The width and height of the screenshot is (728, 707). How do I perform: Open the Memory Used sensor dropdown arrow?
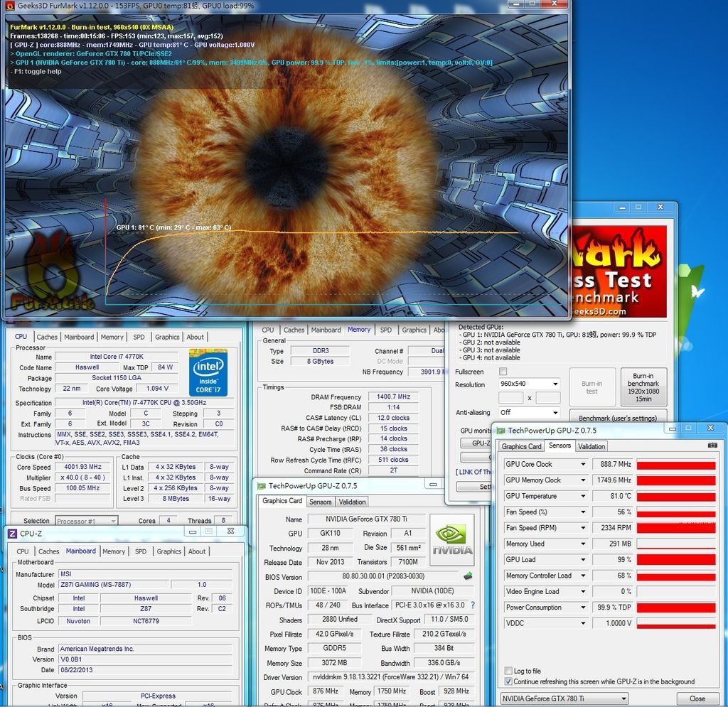pyautogui.click(x=583, y=544)
